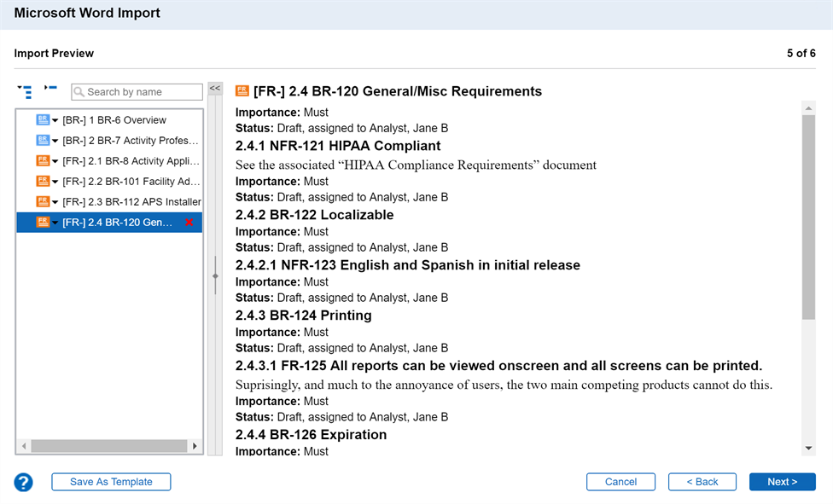833x504 pixels.
Task: Collapse the left panel with << button
Action: coord(215,89)
